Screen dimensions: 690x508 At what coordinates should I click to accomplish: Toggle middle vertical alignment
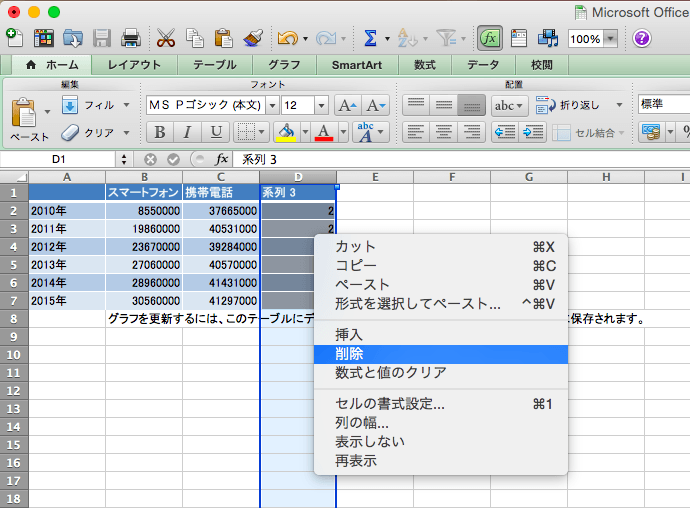point(444,105)
